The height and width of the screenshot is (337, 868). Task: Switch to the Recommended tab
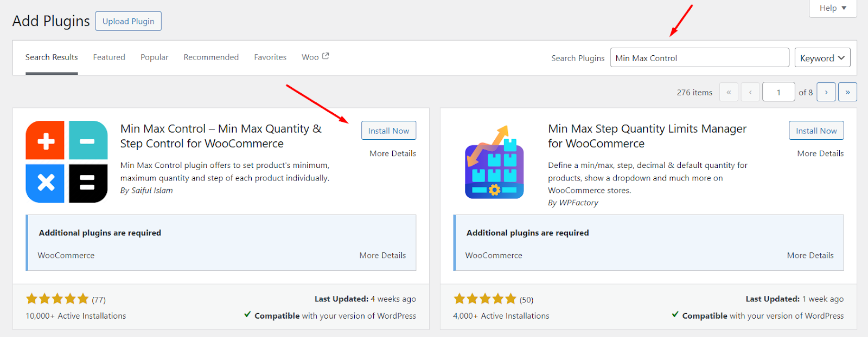(211, 57)
